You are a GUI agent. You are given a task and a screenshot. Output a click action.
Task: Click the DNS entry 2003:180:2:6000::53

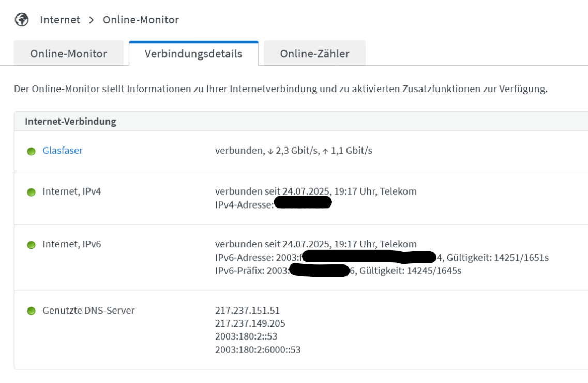coord(258,350)
